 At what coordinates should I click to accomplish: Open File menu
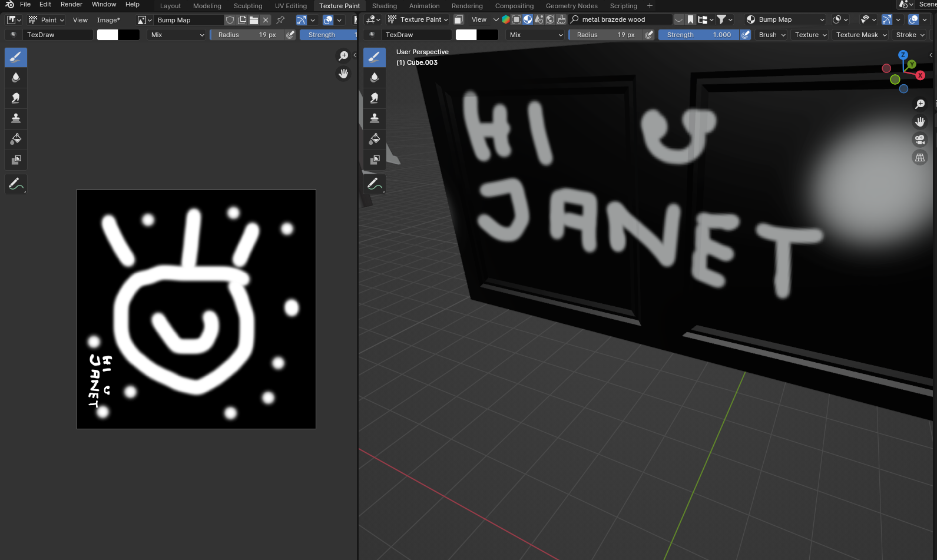(x=25, y=5)
